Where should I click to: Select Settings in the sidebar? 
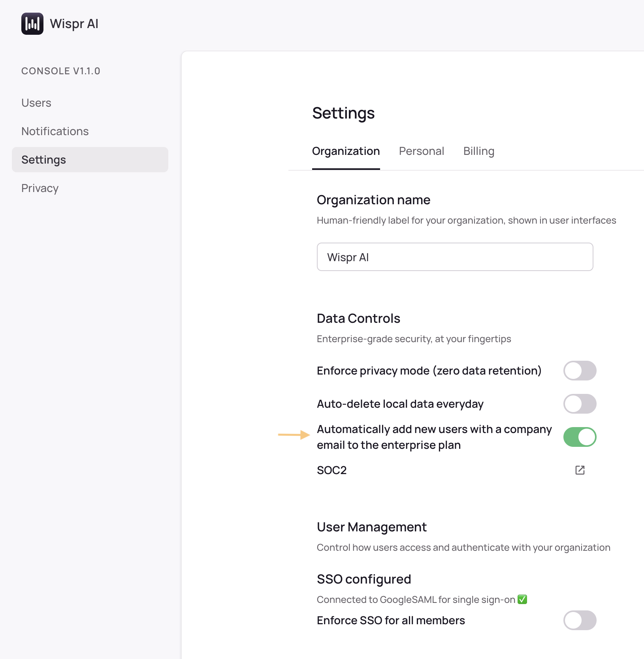click(43, 160)
